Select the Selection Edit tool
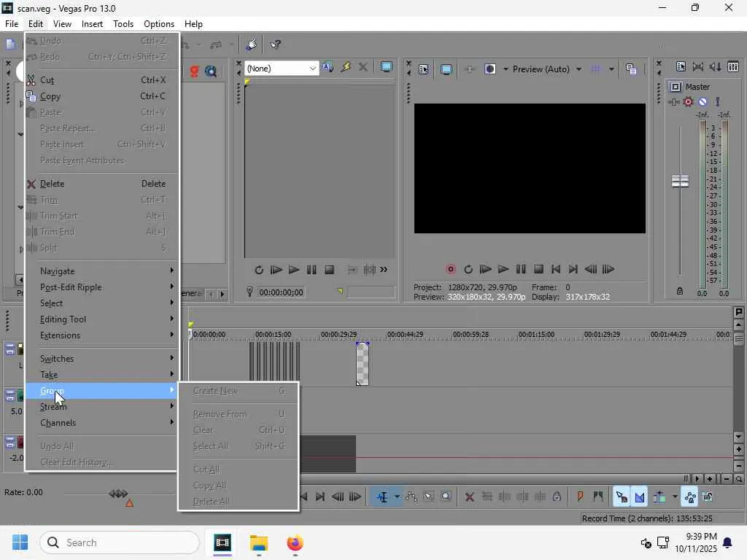This screenshot has height=560, width=747. pyautogui.click(x=429, y=497)
